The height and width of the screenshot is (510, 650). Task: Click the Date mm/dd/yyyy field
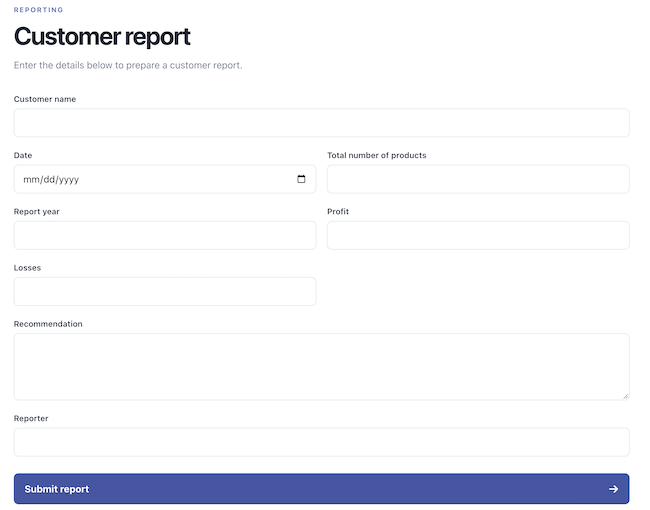coord(165,179)
